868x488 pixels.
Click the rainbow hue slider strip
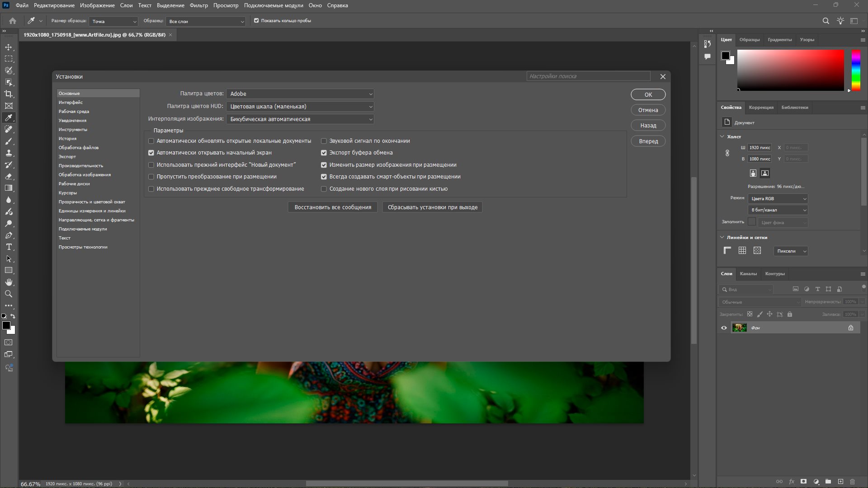(856, 70)
